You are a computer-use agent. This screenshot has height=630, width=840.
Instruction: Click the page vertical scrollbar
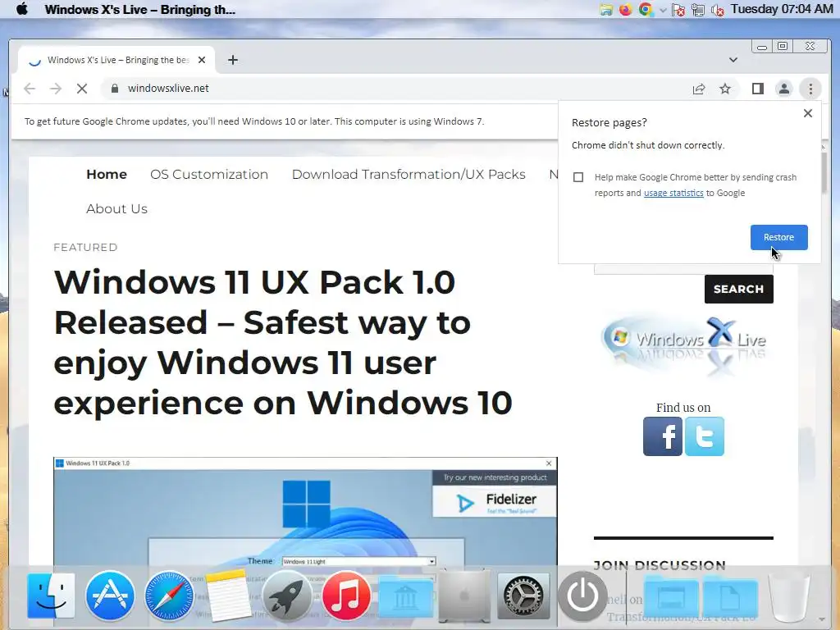pyautogui.click(x=825, y=171)
